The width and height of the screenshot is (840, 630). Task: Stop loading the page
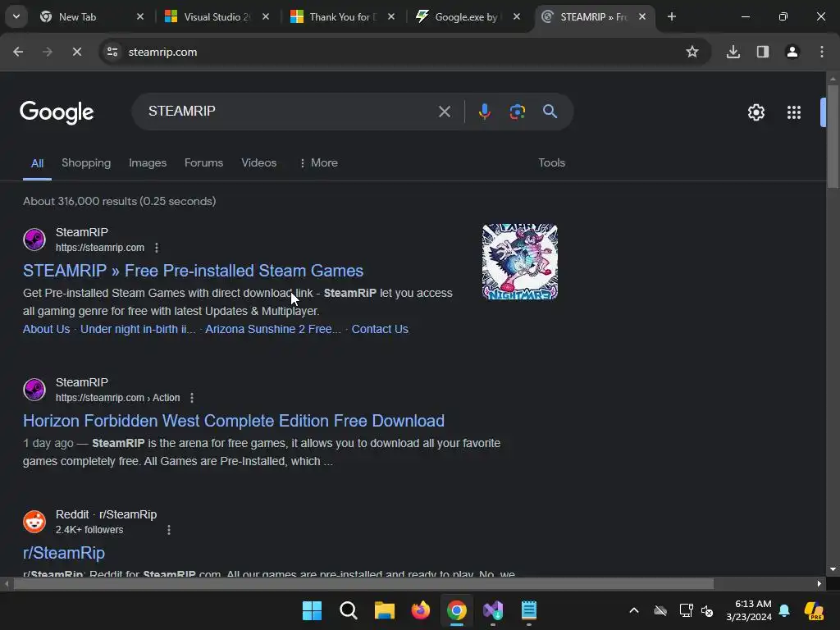coord(76,52)
